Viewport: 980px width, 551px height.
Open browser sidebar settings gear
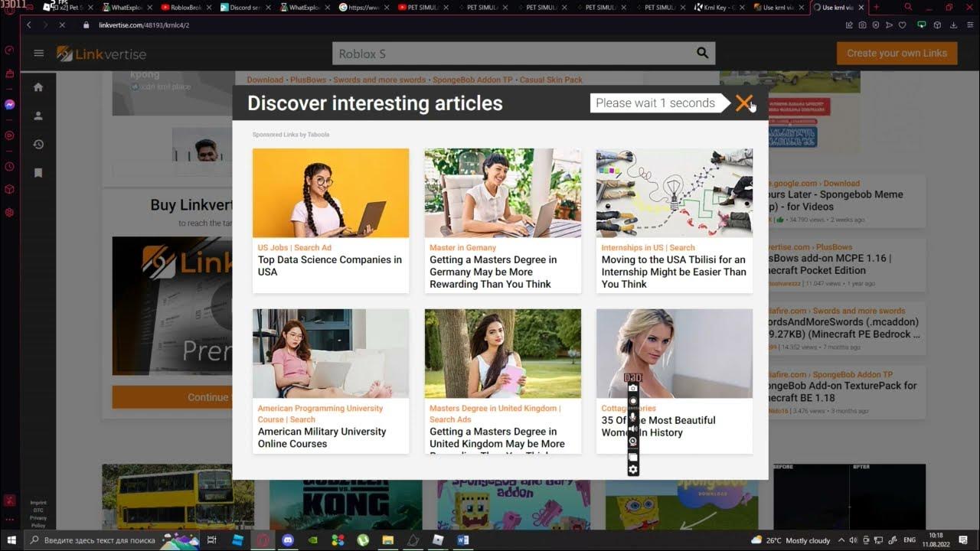(x=9, y=212)
